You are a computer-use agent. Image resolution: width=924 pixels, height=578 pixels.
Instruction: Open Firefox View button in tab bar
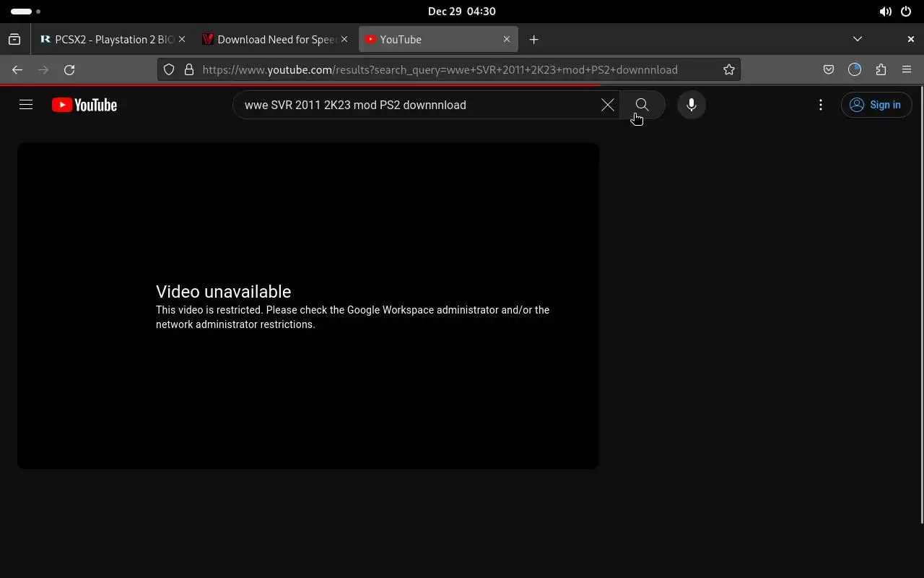pos(14,39)
